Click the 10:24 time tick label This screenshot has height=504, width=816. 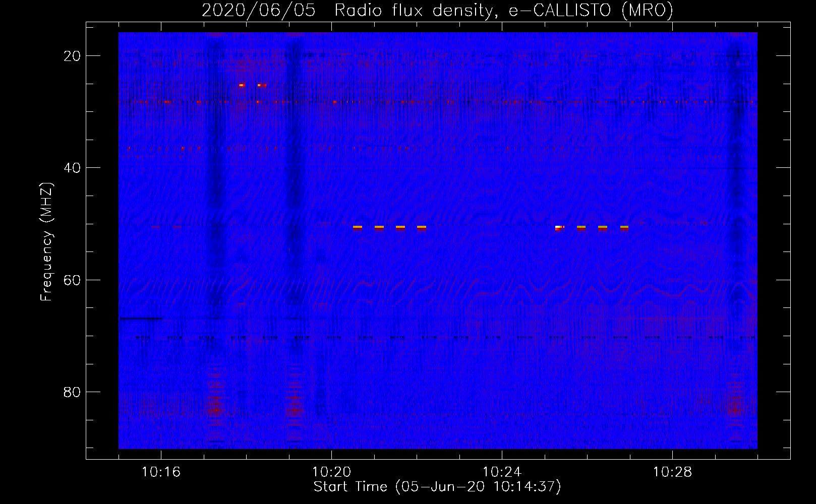[x=502, y=472]
